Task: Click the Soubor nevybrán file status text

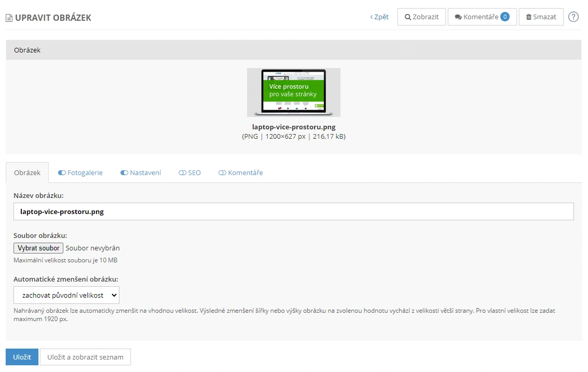Action: coord(92,248)
